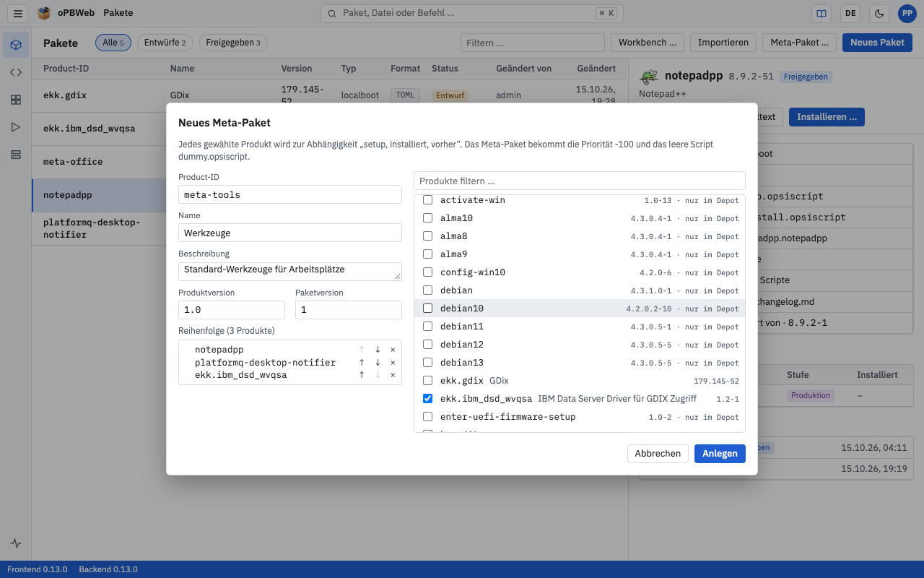
Task: Check the activate-win product checkbox
Action: [x=427, y=200]
